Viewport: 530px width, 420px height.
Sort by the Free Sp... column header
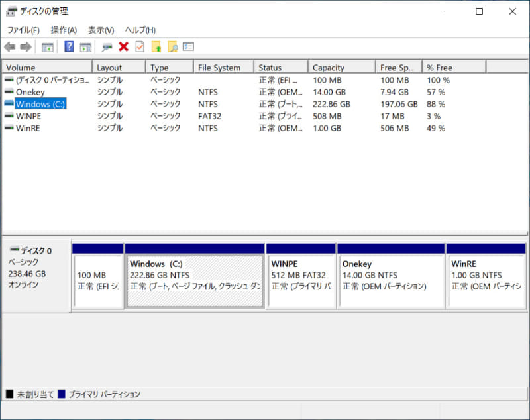(399, 68)
